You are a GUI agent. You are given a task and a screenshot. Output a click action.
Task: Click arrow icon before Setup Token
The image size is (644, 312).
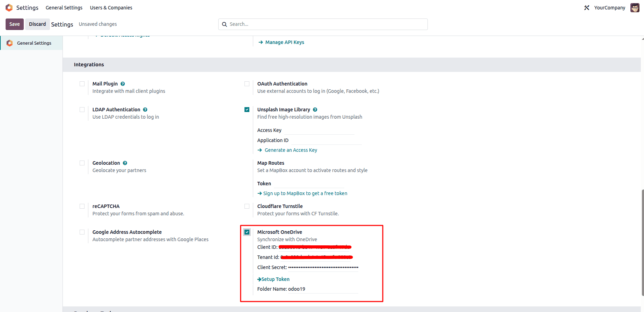point(259,279)
